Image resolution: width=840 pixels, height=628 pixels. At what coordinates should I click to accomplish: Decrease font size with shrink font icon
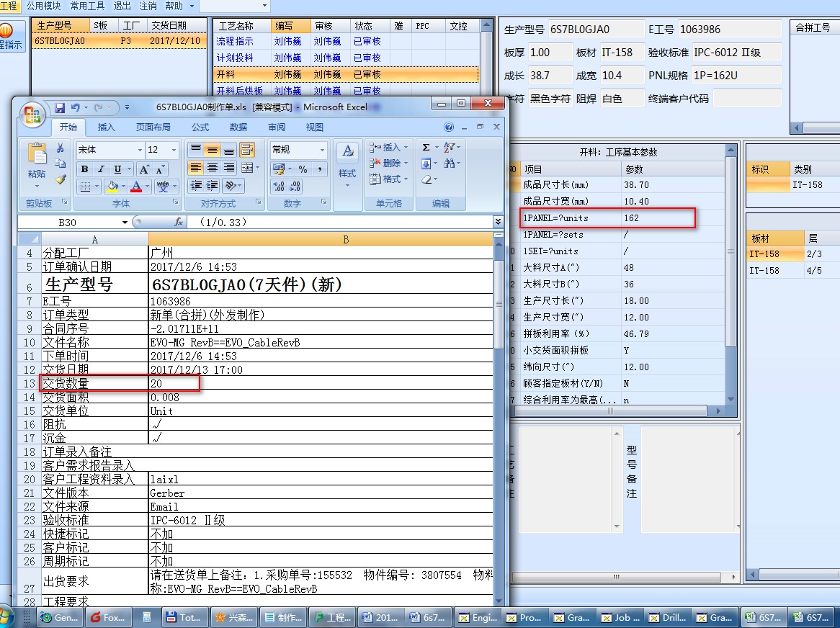pos(160,169)
